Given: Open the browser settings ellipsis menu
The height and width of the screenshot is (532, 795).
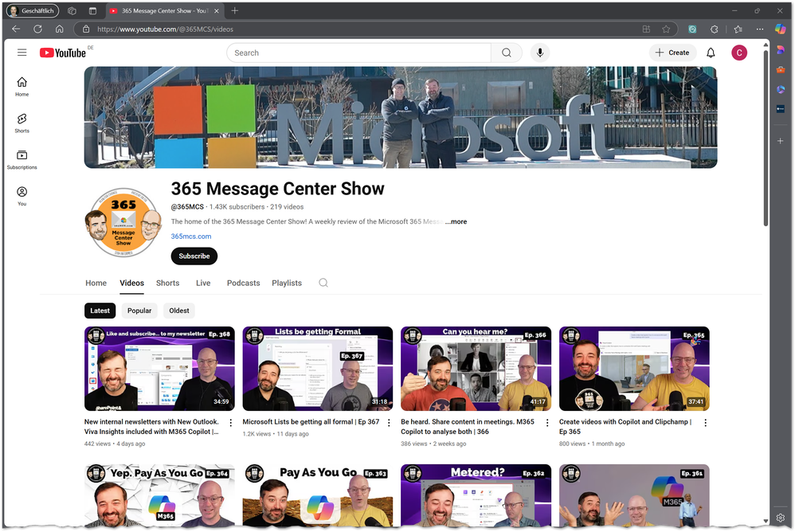Looking at the screenshot, I should [x=759, y=29].
